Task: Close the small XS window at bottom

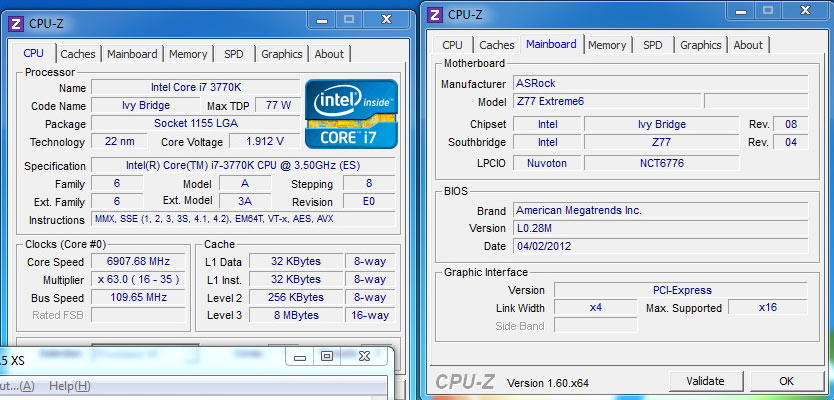Action: click(364, 356)
